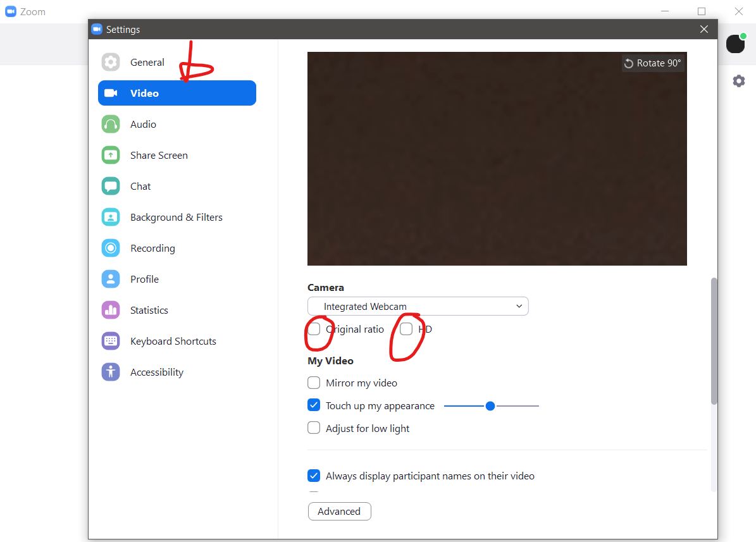Open settings gear in main Zoom window
The width and height of the screenshot is (756, 542).
739,81
